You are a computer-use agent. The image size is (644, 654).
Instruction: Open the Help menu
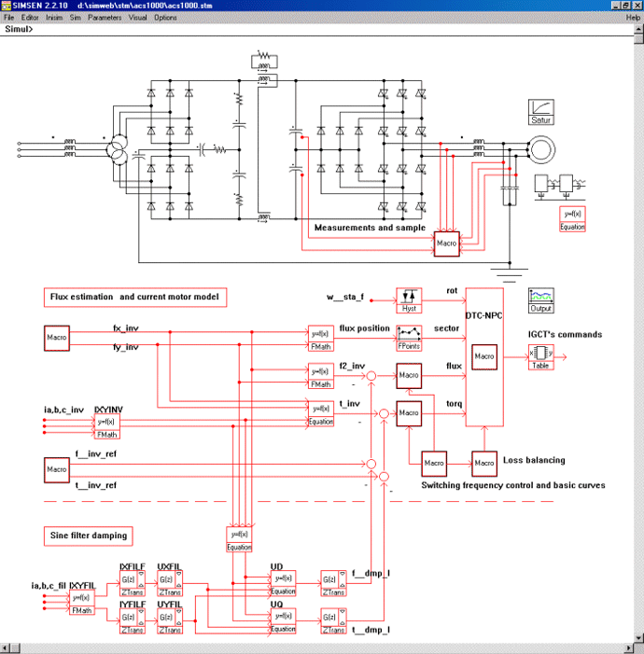click(633, 18)
